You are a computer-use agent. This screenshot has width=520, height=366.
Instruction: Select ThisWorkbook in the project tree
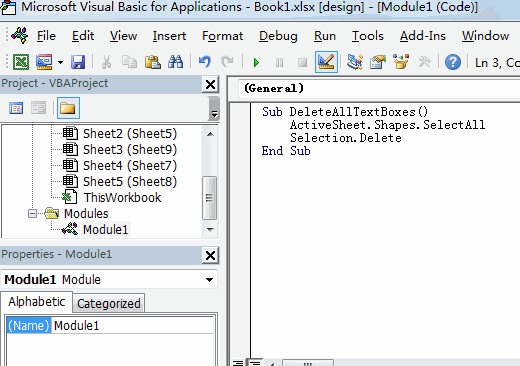(x=122, y=198)
